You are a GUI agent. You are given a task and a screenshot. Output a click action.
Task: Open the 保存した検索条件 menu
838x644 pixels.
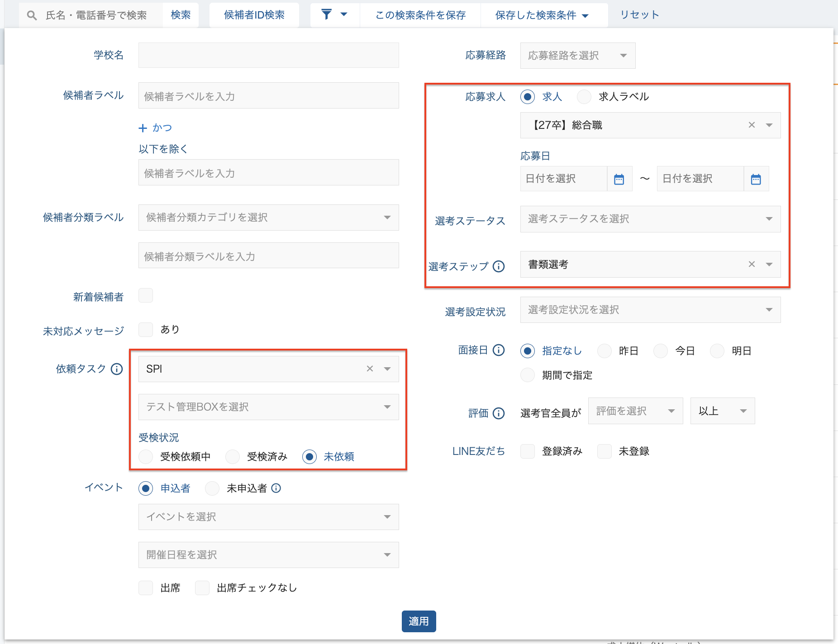(x=542, y=15)
